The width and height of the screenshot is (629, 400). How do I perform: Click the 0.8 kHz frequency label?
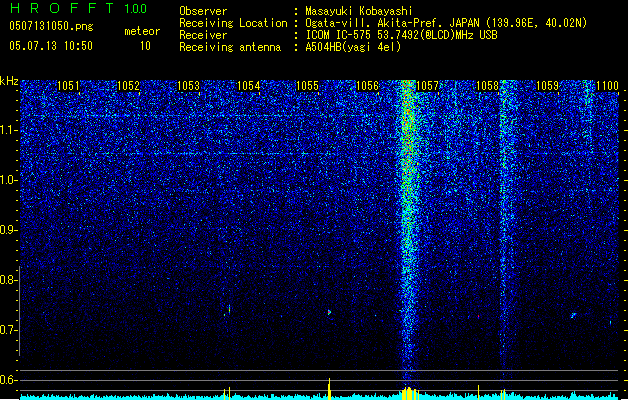tap(8, 280)
